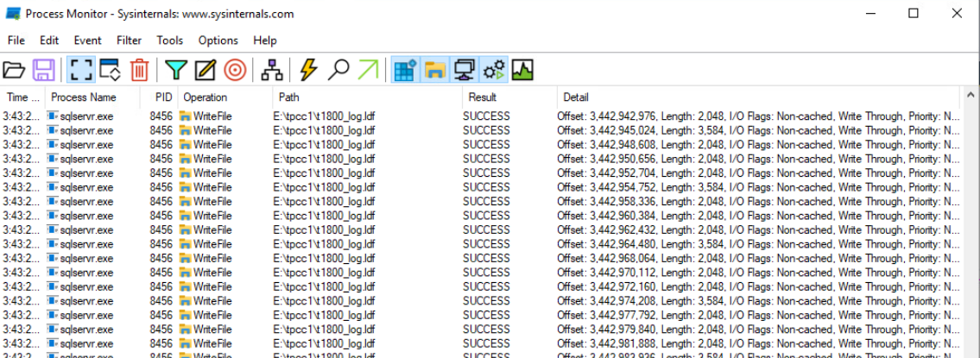Screen dimensions: 980x358
Task: Open the Tools menu
Action: (x=170, y=41)
